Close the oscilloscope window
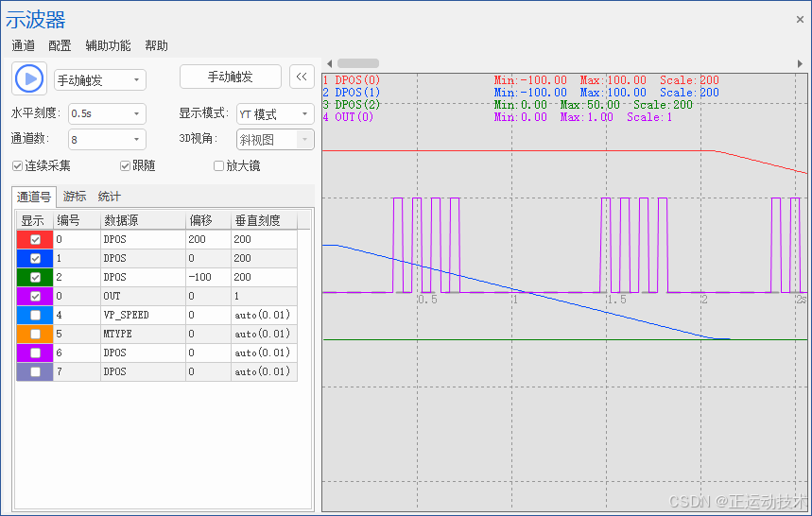The height and width of the screenshot is (516, 812). point(800,19)
